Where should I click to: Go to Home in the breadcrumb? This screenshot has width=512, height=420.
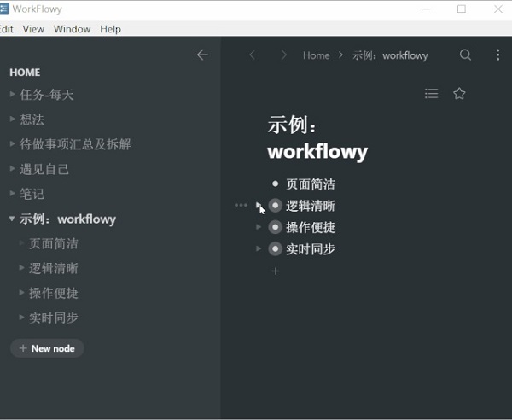(x=316, y=55)
